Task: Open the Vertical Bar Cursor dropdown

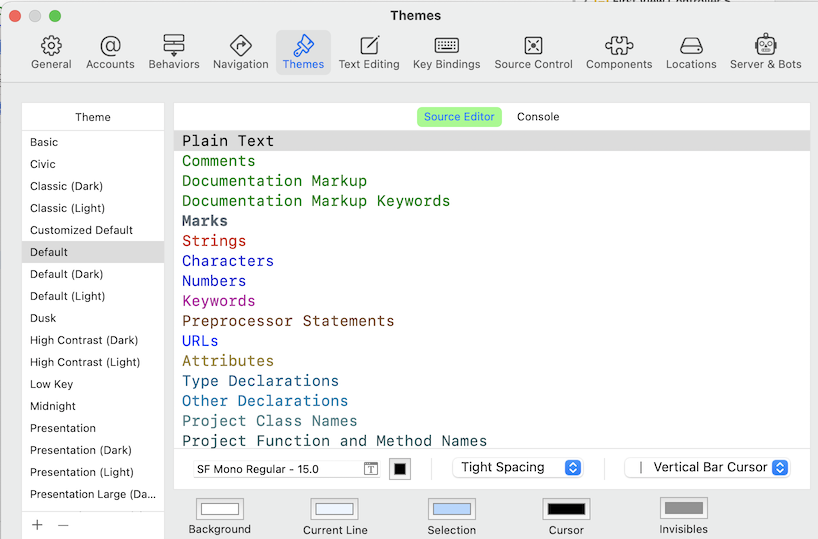Action: coord(707,467)
